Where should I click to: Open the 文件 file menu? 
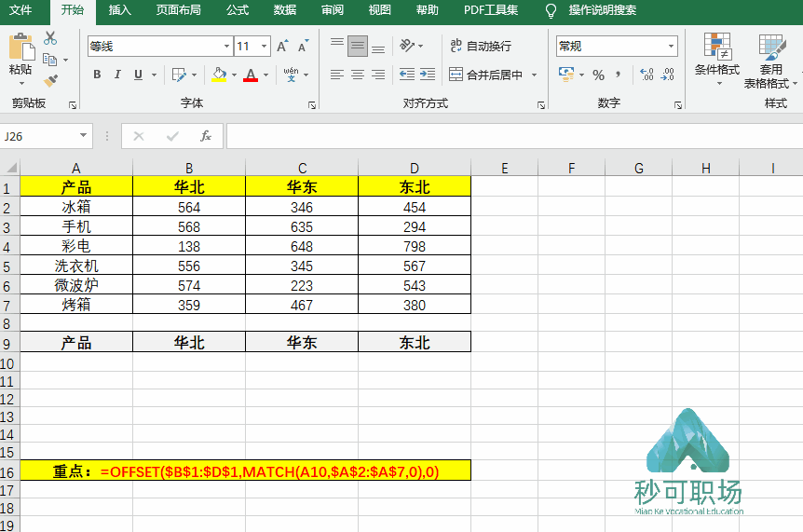[x=20, y=9]
